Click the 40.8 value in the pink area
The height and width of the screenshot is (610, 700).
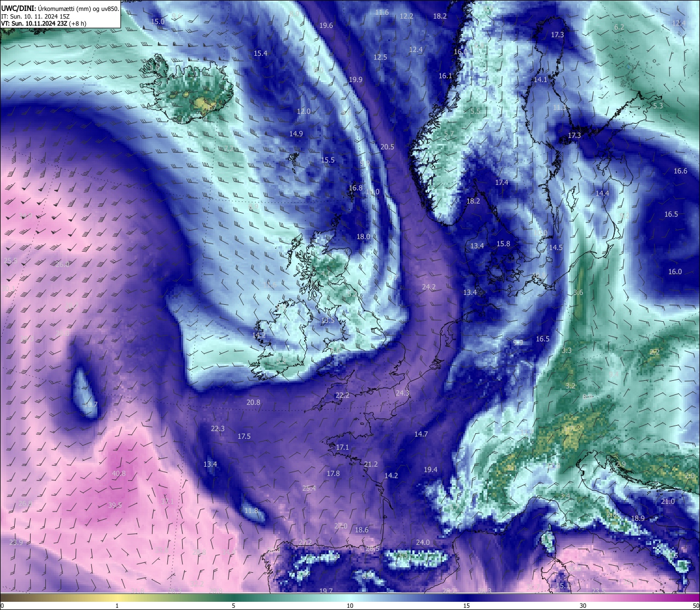coord(119,473)
